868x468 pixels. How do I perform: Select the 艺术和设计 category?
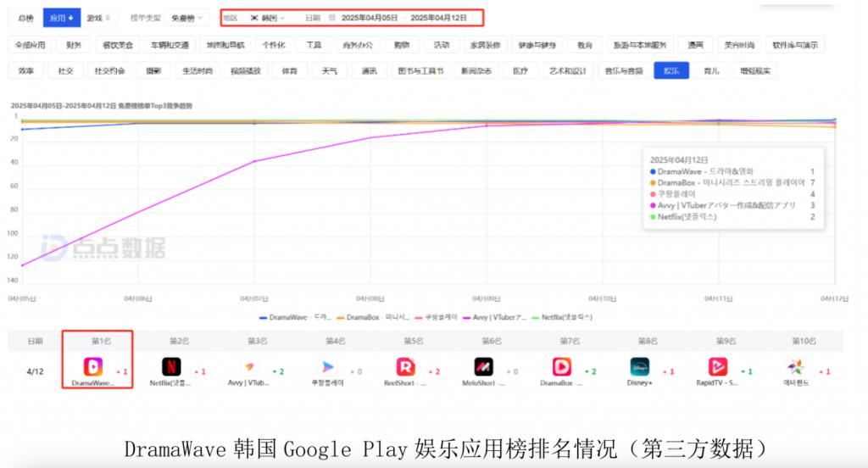pos(568,71)
